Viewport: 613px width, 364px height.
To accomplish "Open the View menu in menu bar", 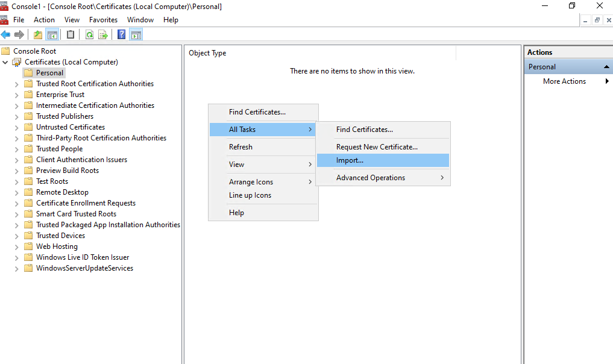I will pyautogui.click(x=72, y=19).
